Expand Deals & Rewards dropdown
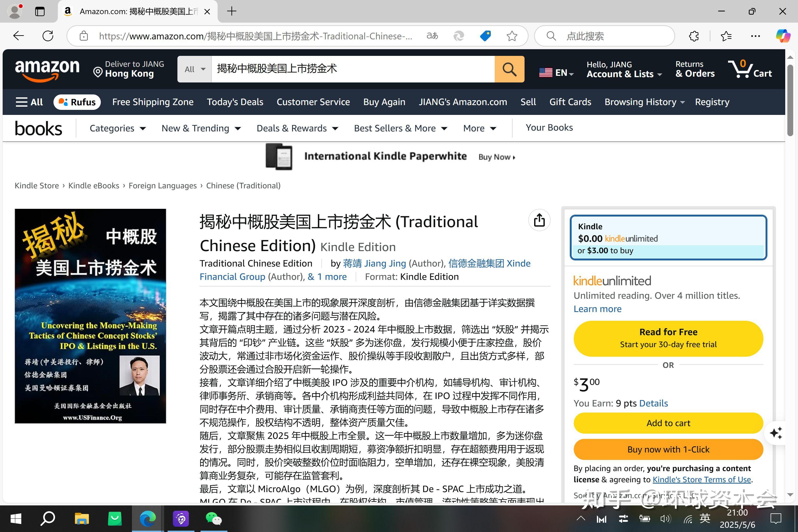Viewport: 798px width, 532px height. 297,128
